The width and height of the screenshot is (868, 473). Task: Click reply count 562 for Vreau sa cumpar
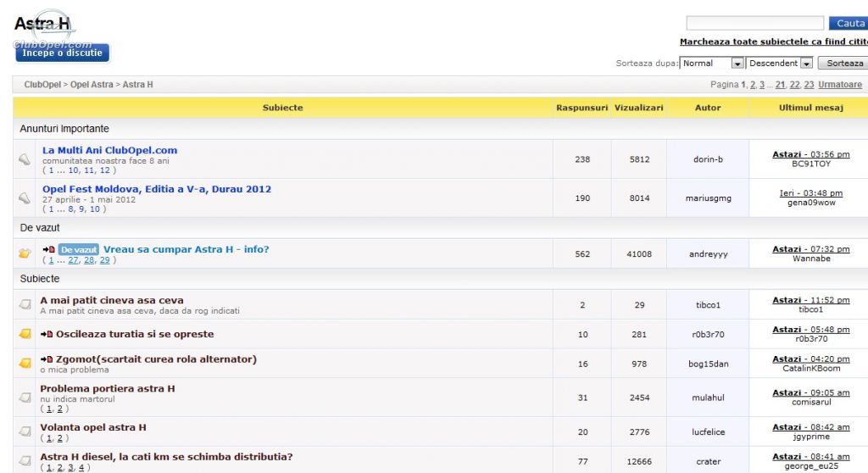click(582, 254)
